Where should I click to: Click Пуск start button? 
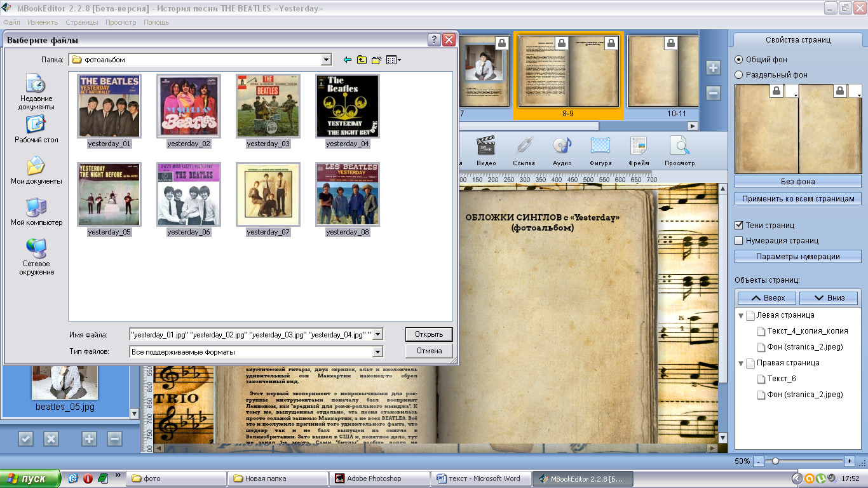click(x=30, y=478)
